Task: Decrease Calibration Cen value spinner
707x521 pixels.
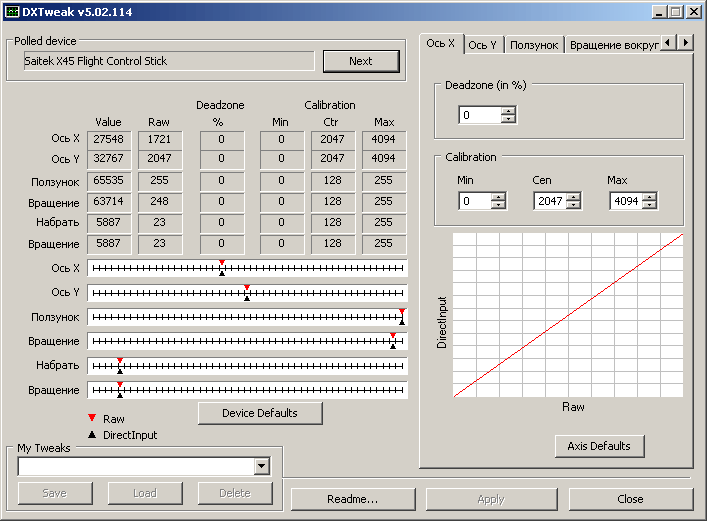Action: coord(573,205)
